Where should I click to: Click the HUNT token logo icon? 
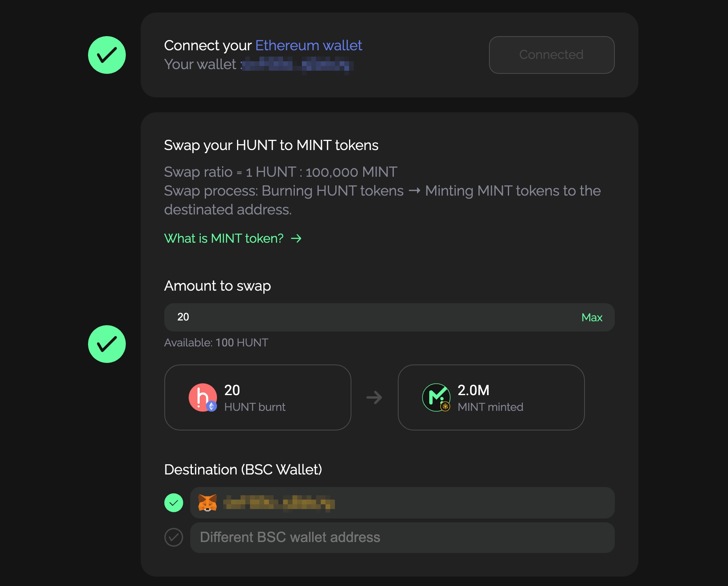202,397
